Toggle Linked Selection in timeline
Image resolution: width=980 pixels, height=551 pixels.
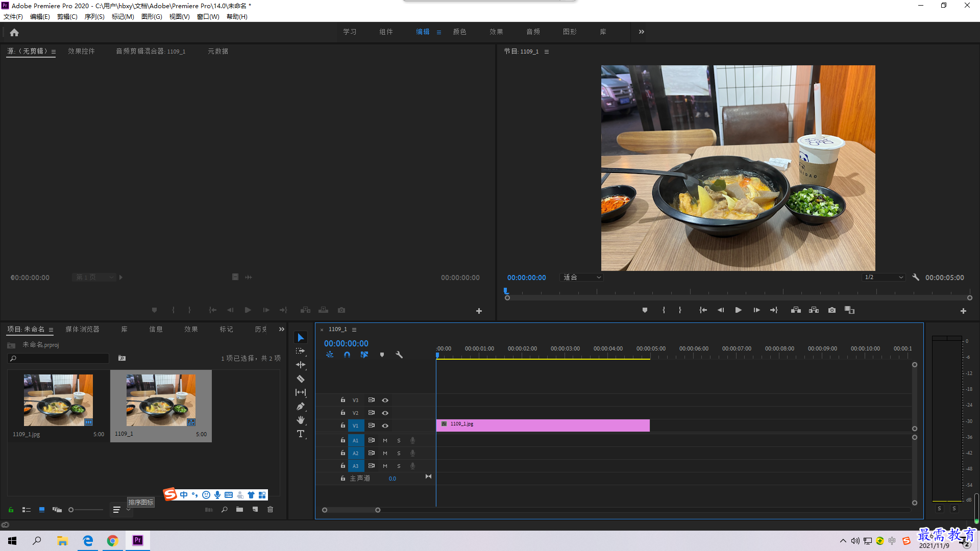[364, 355]
